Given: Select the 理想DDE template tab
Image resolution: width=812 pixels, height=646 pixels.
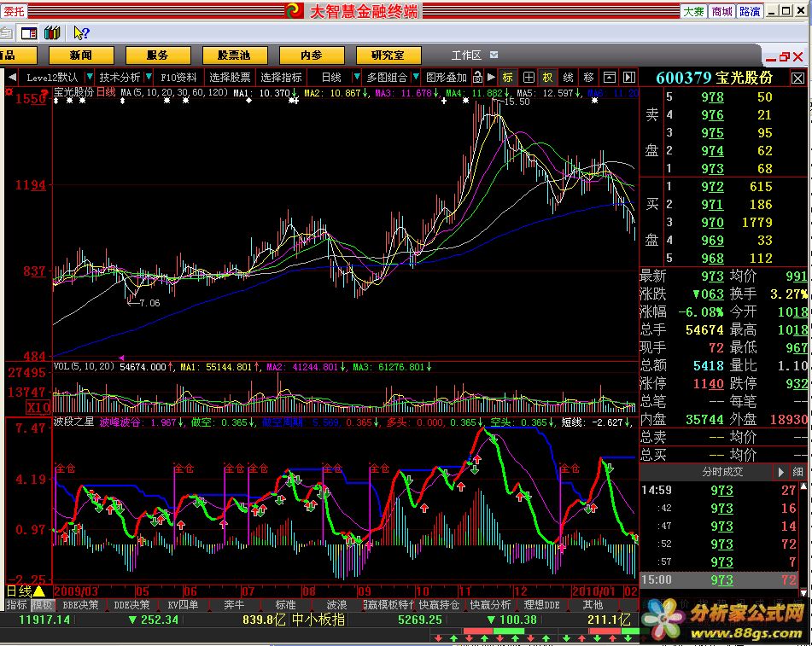Looking at the screenshot, I should coord(541,604).
